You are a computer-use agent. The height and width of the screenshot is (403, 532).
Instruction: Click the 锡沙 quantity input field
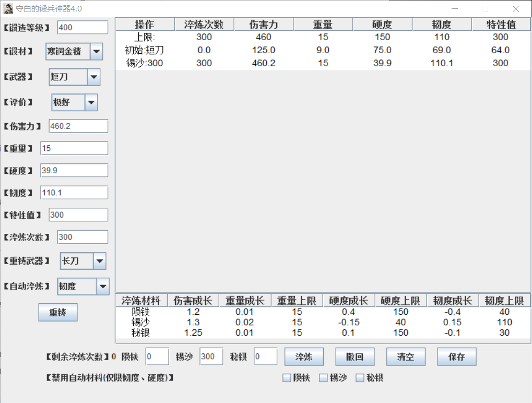coord(211,357)
